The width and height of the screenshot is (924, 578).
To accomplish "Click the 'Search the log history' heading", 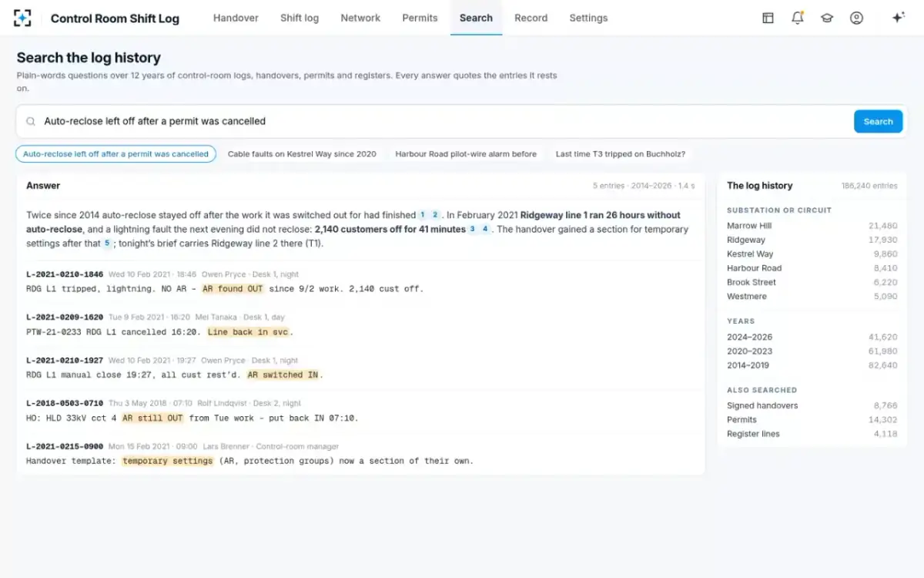I will coord(89,58).
